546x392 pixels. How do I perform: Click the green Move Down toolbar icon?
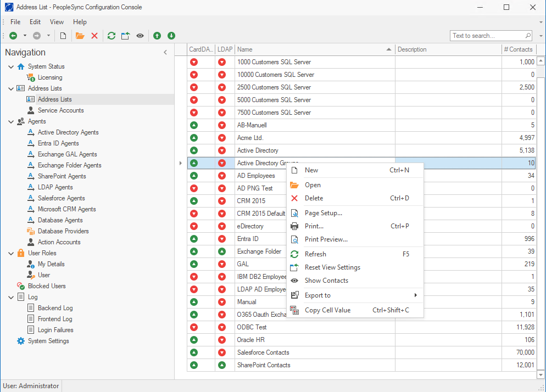[x=171, y=36]
